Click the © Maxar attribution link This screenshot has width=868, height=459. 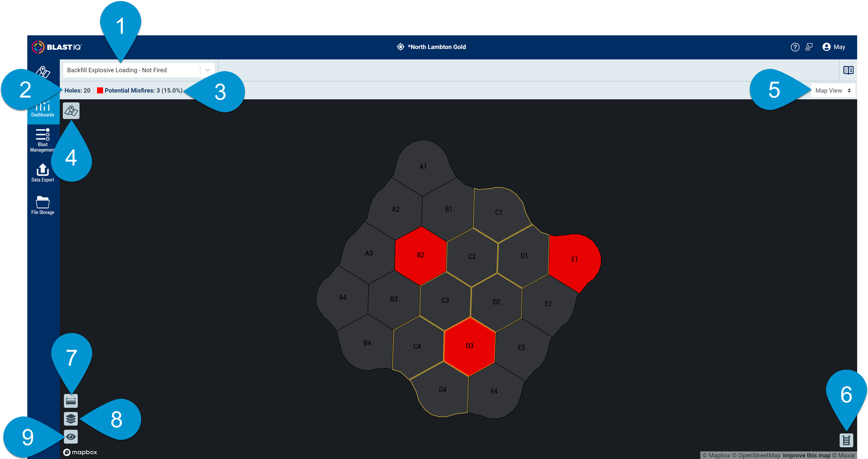click(843, 455)
